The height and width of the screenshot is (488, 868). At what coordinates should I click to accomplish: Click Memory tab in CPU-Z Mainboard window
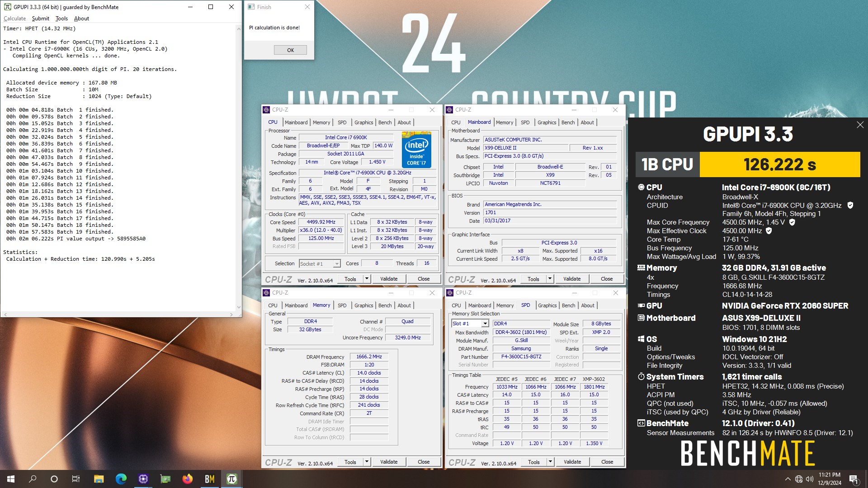click(505, 122)
